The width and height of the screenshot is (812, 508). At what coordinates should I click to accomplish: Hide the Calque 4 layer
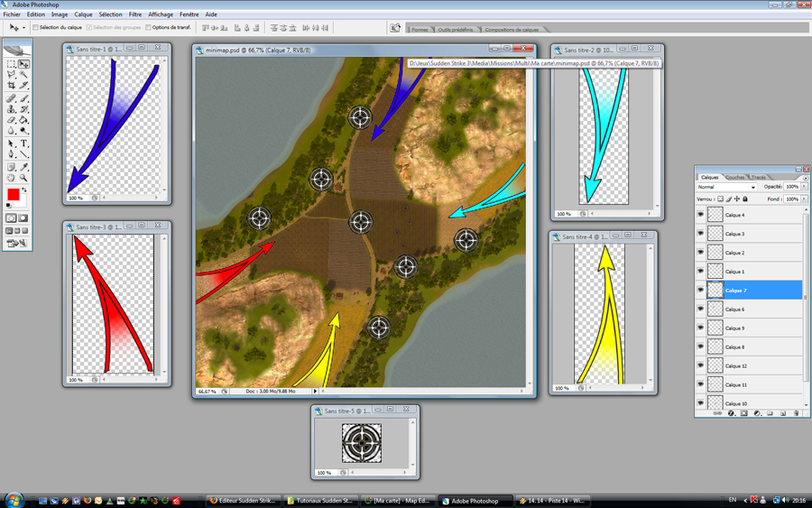701,215
